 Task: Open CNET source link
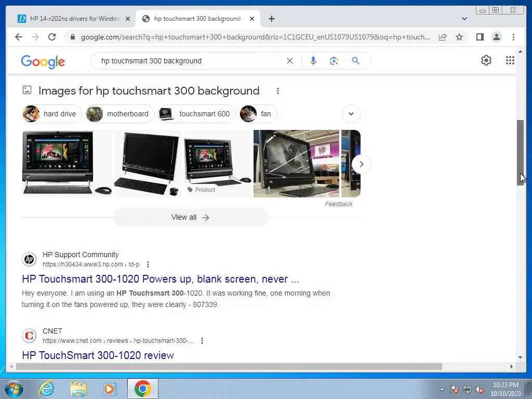(x=108, y=336)
